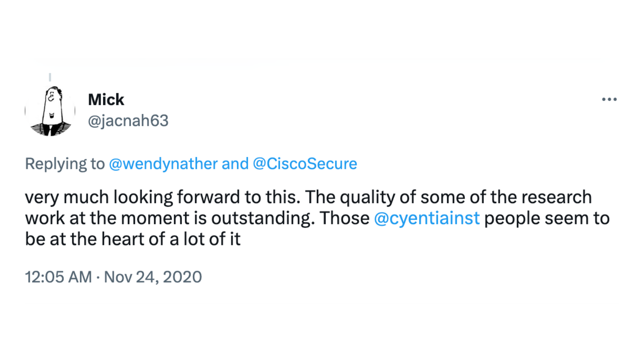Click the 'Replying to' label
The image size is (644, 362).
tap(65, 164)
